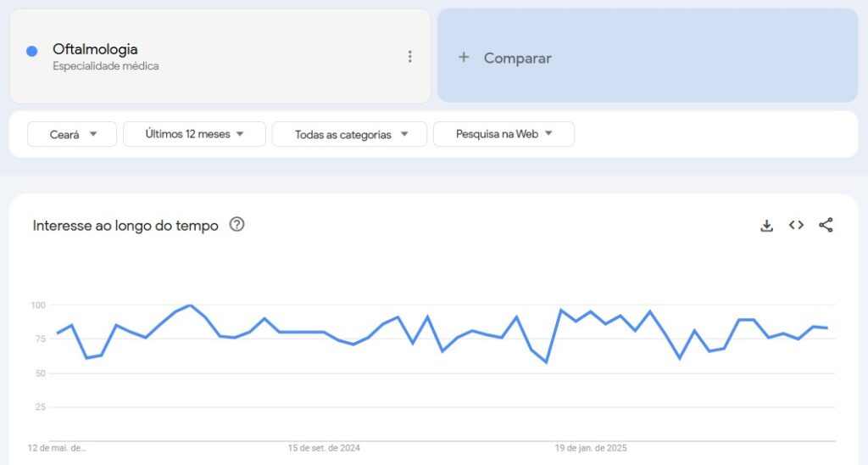The image size is (868, 465).
Task: Expand the Ceará region dropdown
Action: [x=72, y=134]
